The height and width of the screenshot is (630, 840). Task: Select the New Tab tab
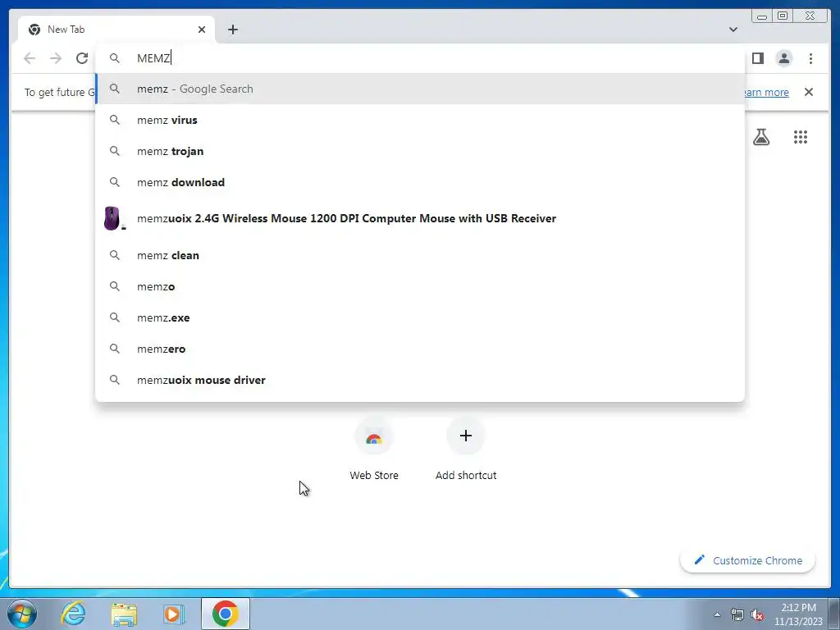(116, 30)
